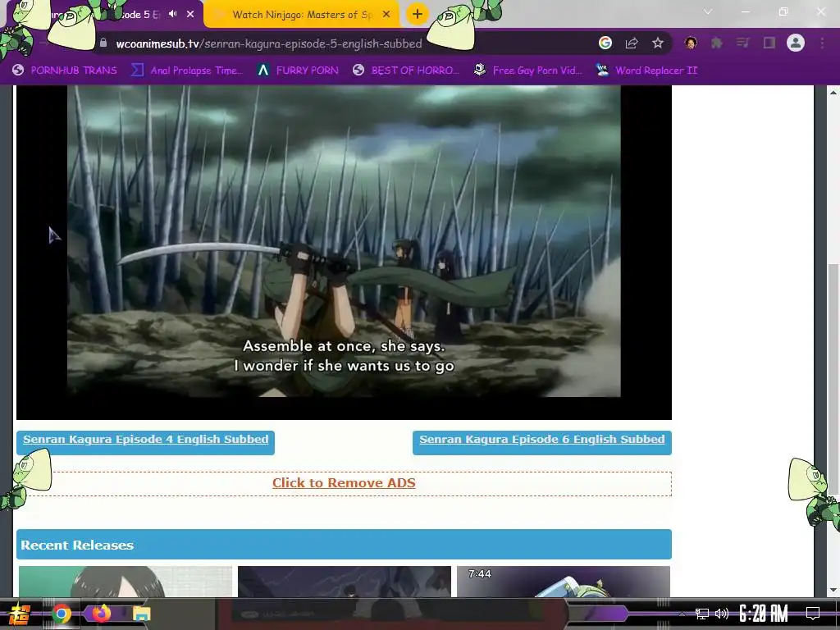Open Firefox from the taskbar
Viewport: 840px width, 630px height.
[101, 613]
